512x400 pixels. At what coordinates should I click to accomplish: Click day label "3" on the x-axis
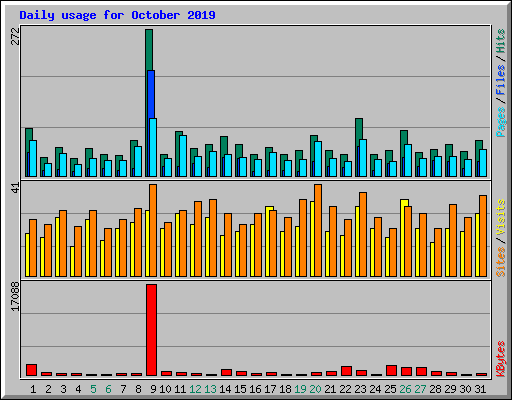(x=63, y=389)
